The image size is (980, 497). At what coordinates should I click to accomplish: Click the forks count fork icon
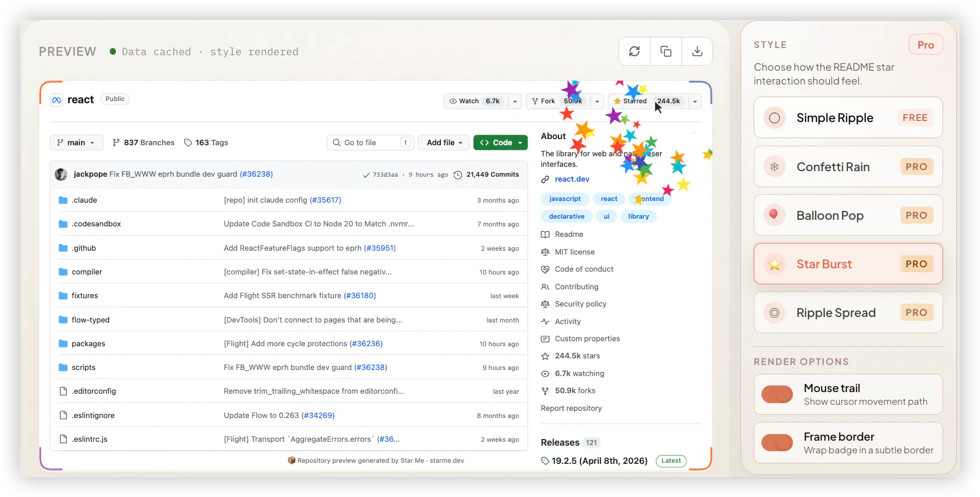tap(545, 391)
